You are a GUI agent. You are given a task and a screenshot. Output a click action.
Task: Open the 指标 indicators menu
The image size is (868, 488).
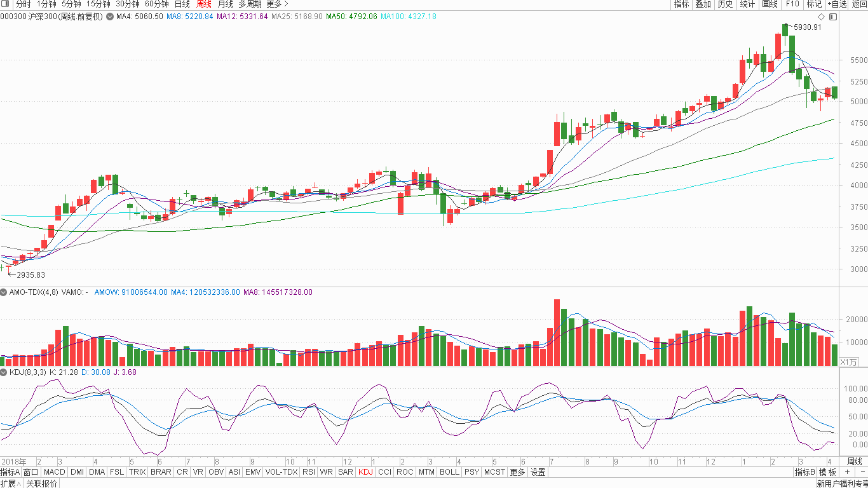click(x=681, y=4)
